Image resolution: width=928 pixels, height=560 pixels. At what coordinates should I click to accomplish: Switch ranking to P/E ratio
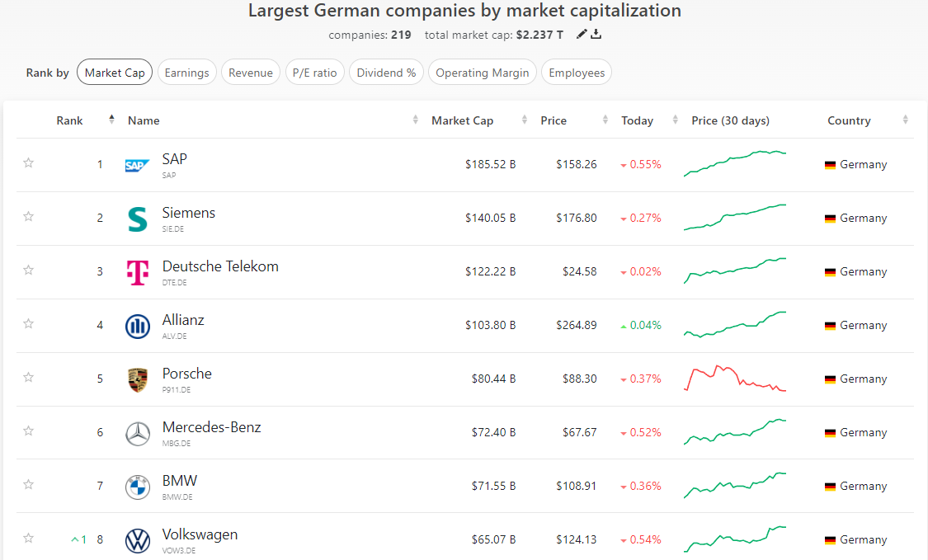click(x=314, y=73)
